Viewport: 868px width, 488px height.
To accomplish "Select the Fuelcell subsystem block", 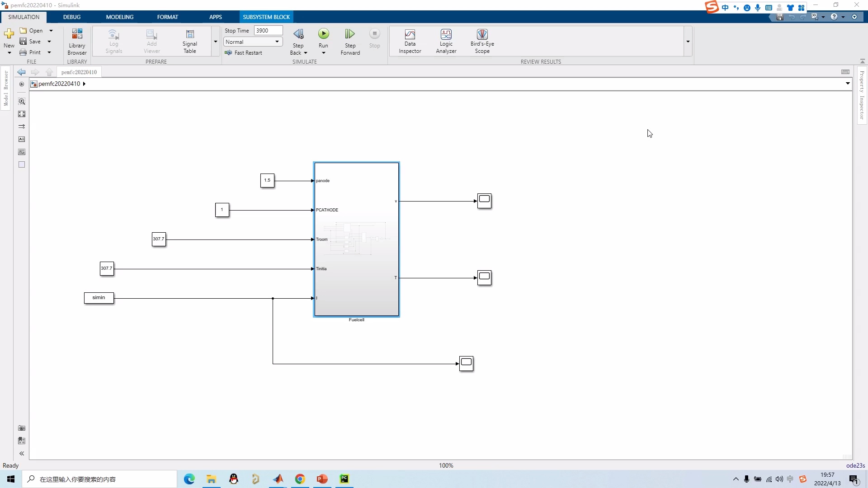I will [356, 280].
